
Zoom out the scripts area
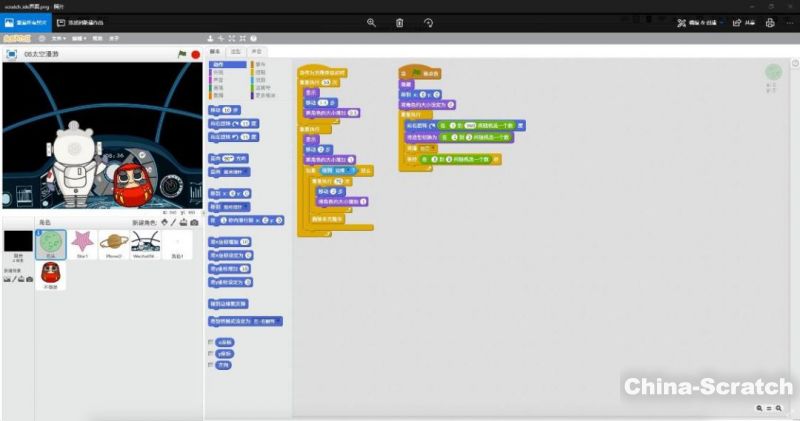coord(759,408)
